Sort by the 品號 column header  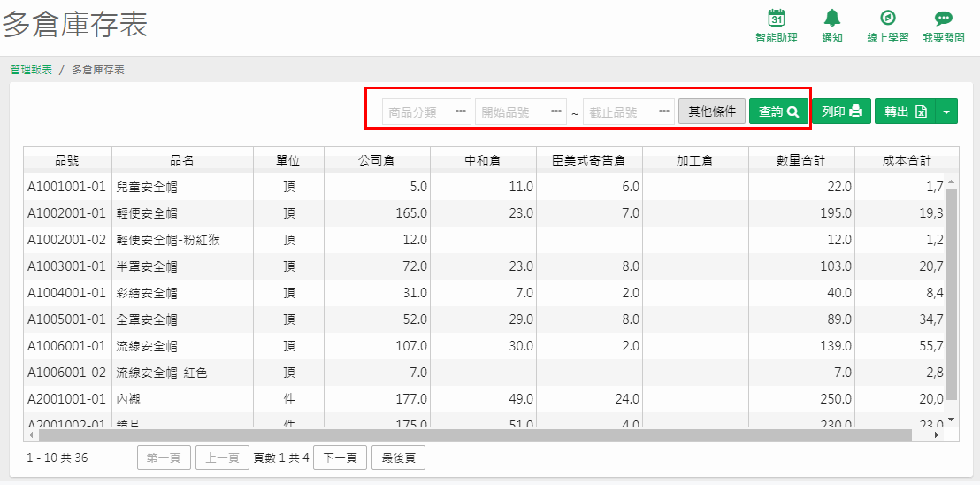(67, 160)
